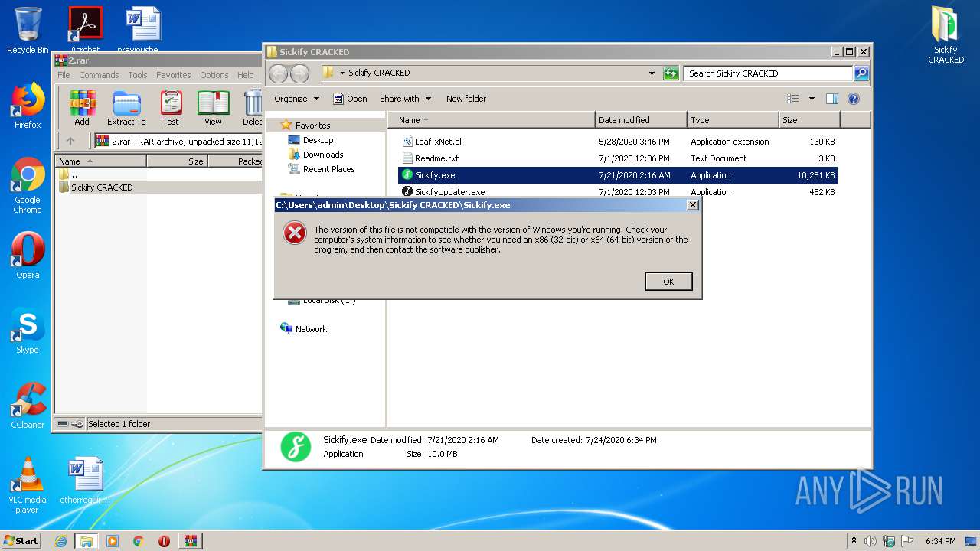
Task: Open the Skype desktop shortcut
Action: [28, 331]
